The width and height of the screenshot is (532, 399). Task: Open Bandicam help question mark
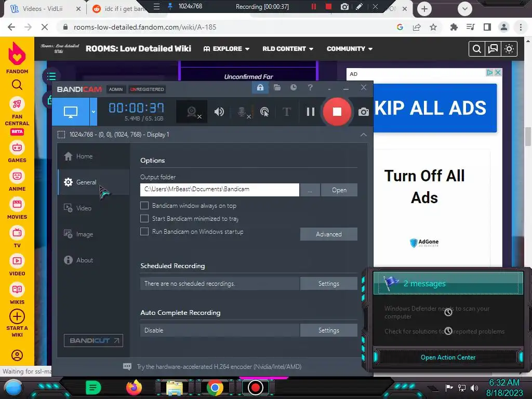click(x=310, y=87)
